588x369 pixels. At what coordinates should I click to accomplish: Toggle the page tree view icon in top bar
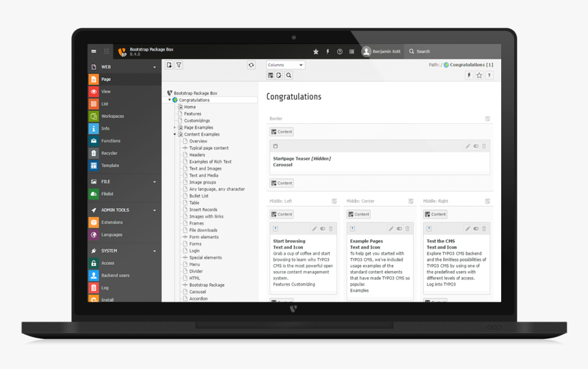click(107, 51)
